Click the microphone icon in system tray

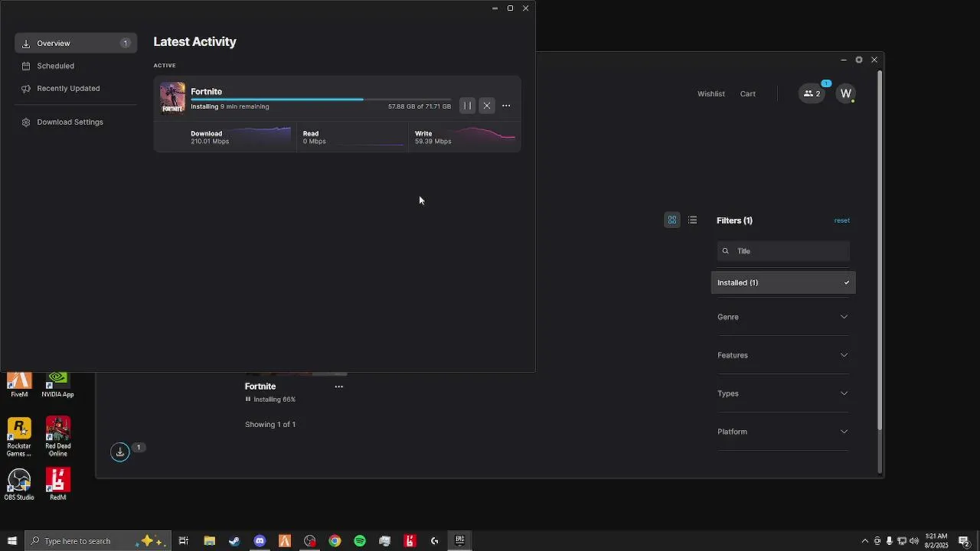[889, 541]
